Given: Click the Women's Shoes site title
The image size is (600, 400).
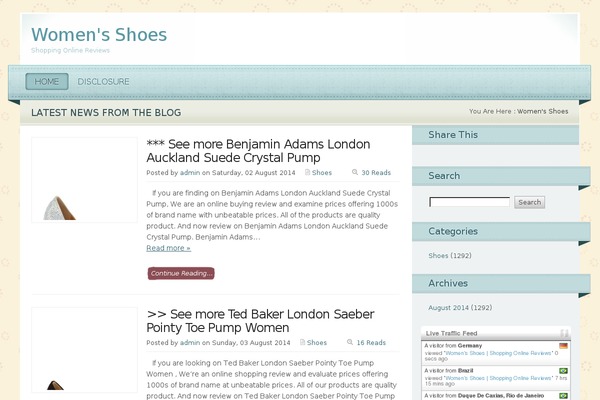Looking at the screenshot, I should 99,34.
